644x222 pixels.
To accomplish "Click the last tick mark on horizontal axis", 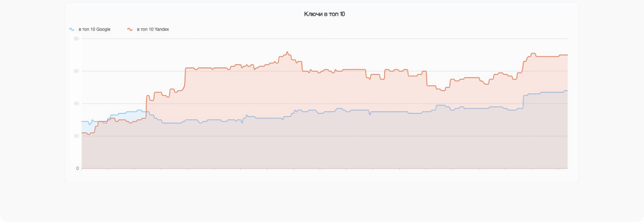I will (558, 169).
